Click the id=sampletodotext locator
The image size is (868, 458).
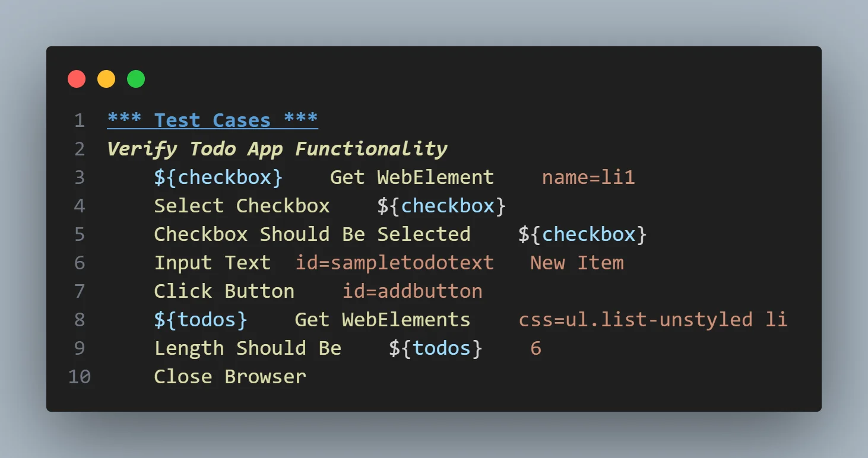(x=394, y=263)
